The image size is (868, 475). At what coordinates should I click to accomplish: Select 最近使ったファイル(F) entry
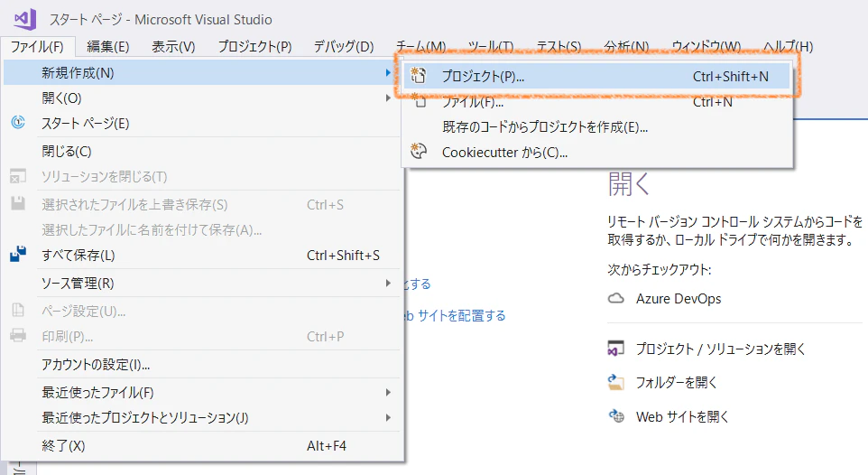201,393
